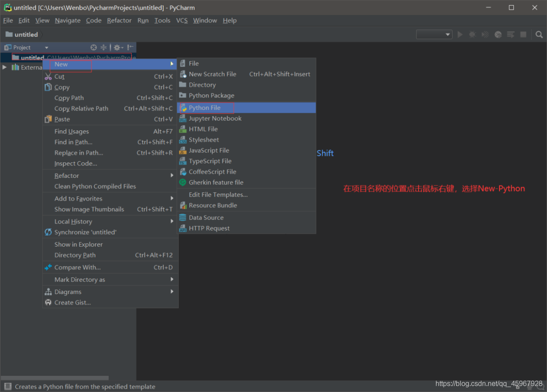Choose Copy Relative Path entry
The height and width of the screenshot is (392, 547).
point(110,108)
